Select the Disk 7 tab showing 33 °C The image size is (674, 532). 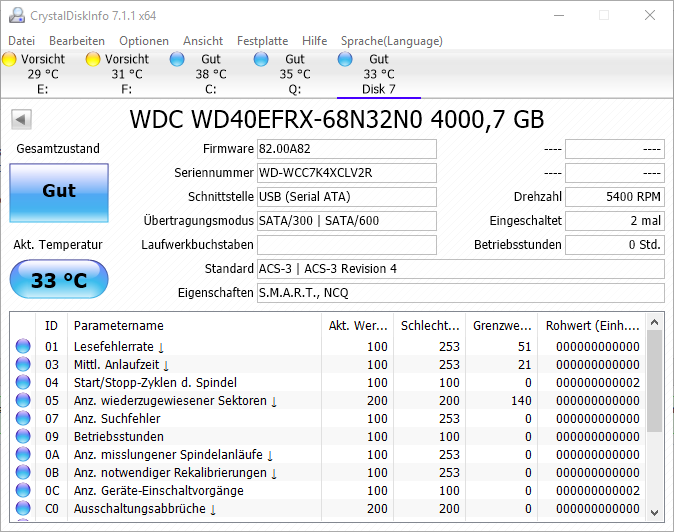click(379, 74)
